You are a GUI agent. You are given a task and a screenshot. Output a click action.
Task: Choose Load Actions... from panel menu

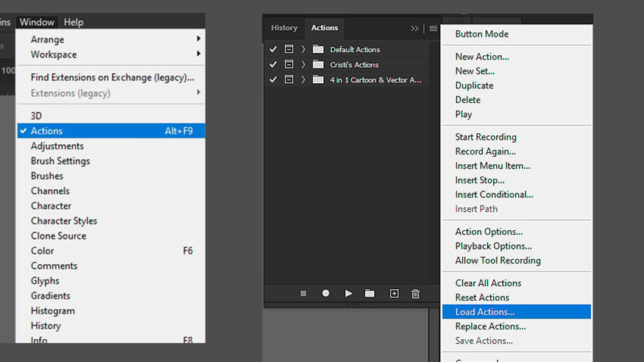point(484,312)
